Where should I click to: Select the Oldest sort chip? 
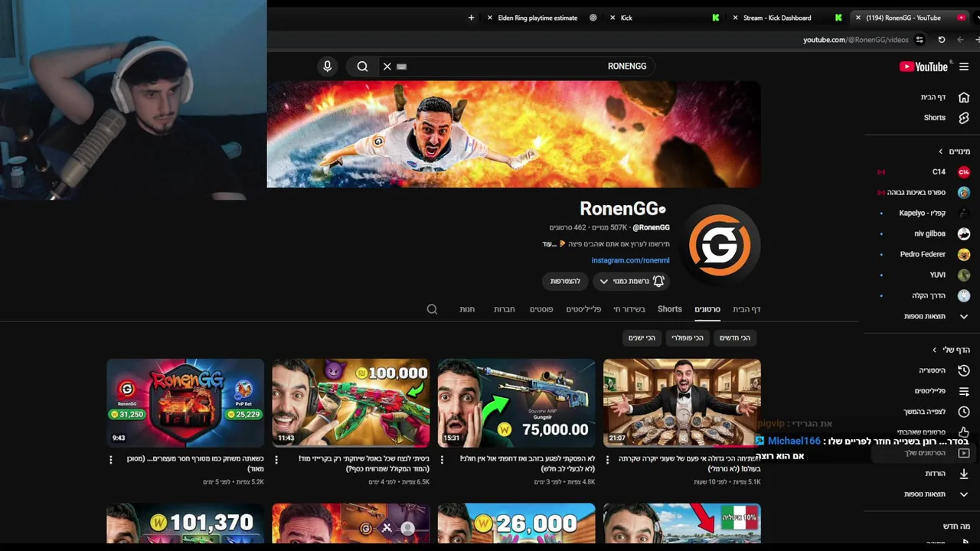tap(642, 337)
